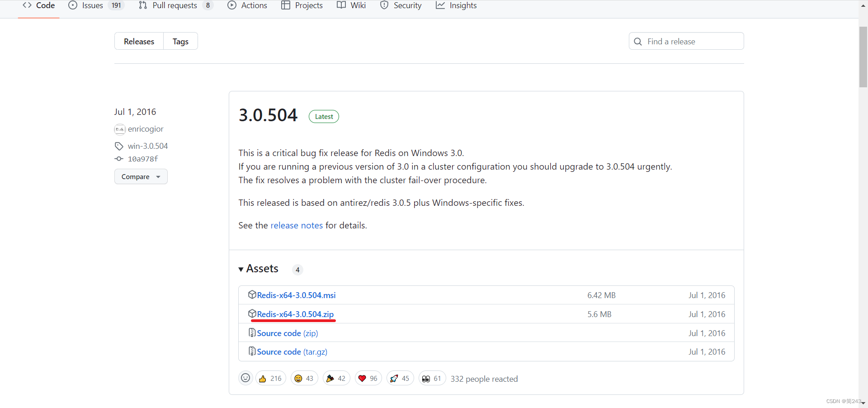Image resolution: width=868 pixels, height=408 pixels.
Task: Click the vertical scrollbar thumb
Action: (863, 57)
